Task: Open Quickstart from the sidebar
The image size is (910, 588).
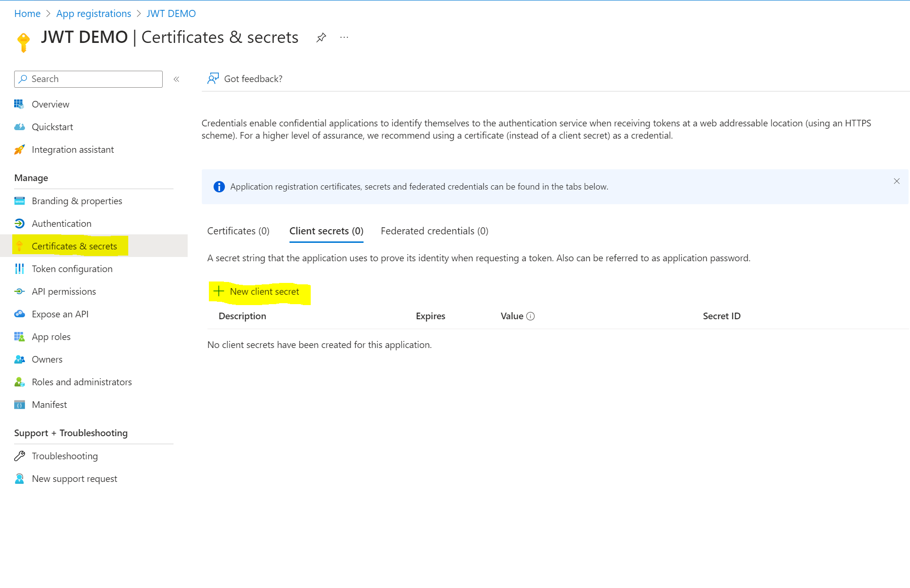Action: point(52,126)
